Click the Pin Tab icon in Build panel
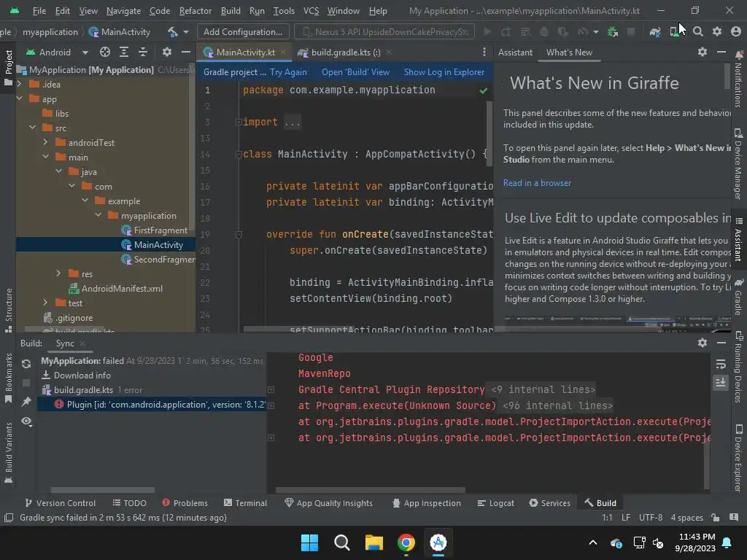 pyautogui.click(x=26, y=402)
